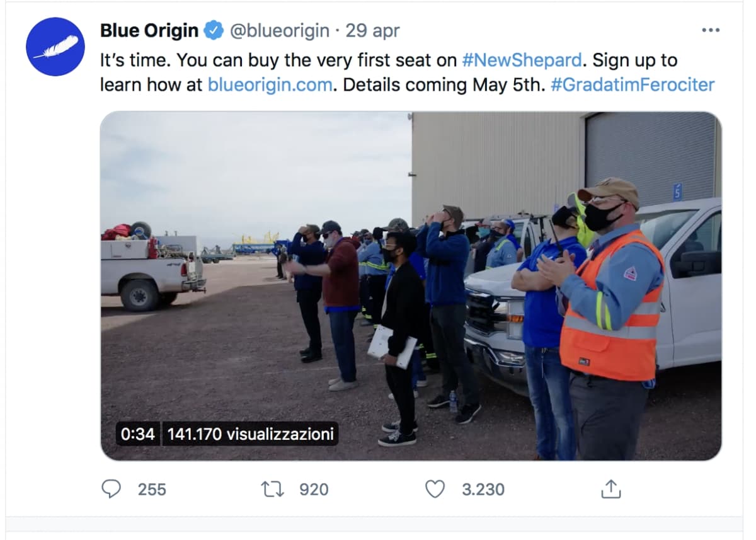Image resolution: width=756 pixels, height=540 pixels.
Task: Click the 0:34 video duration label
Action: [137, 434]
